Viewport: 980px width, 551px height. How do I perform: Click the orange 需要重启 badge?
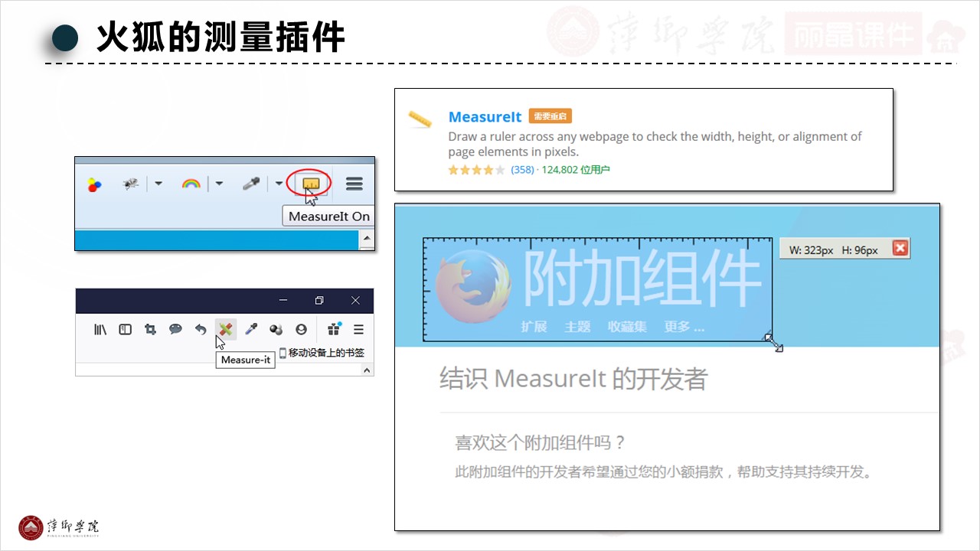click(x=550, y=116)
